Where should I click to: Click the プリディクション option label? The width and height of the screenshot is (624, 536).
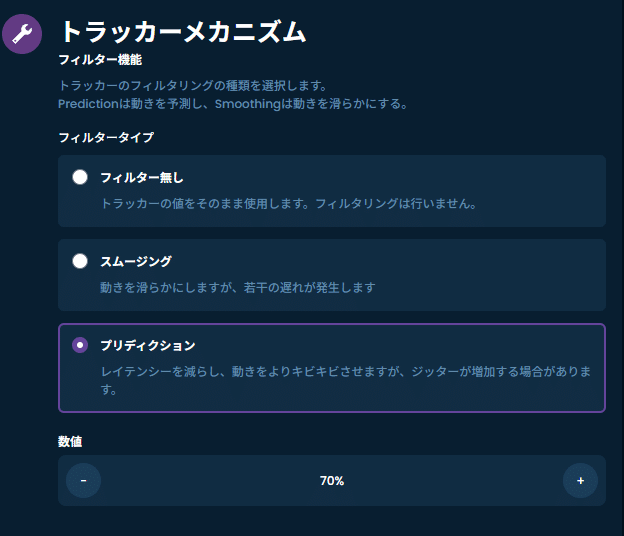(148, 345)
